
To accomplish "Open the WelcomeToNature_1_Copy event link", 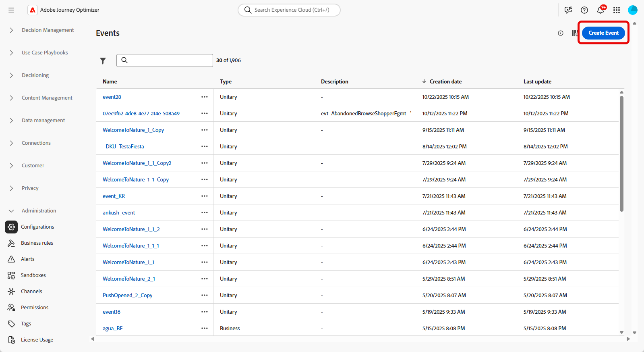I will click(x=133, y=130).
